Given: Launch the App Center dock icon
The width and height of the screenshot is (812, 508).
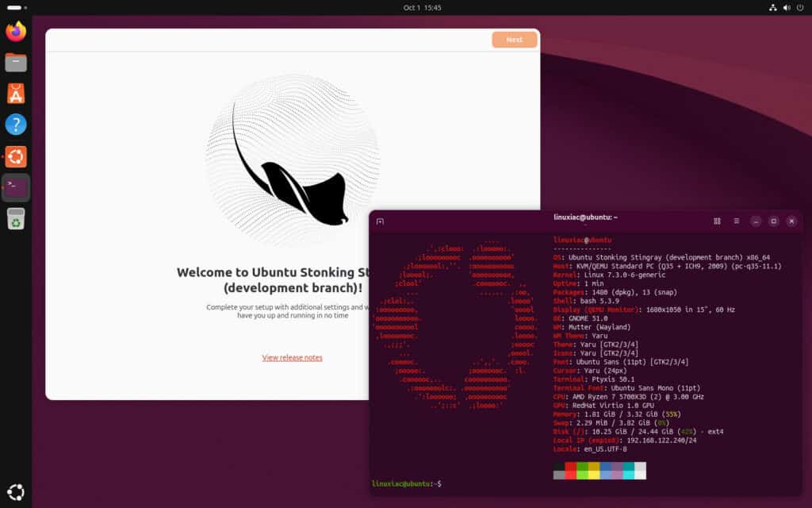Looking at the screenshot, I should (x=16, y=94).
